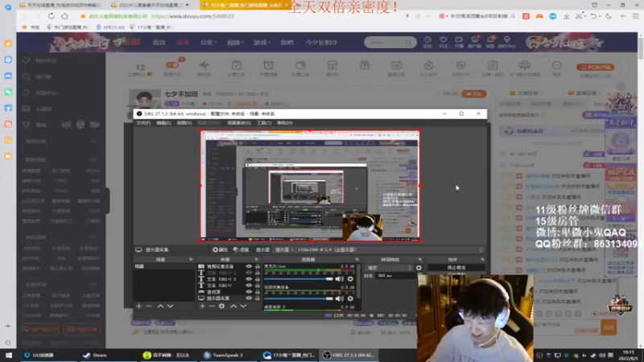
Task: Open settings gear for 麦克风/Aux mixer channel
Action: (350, 278)
